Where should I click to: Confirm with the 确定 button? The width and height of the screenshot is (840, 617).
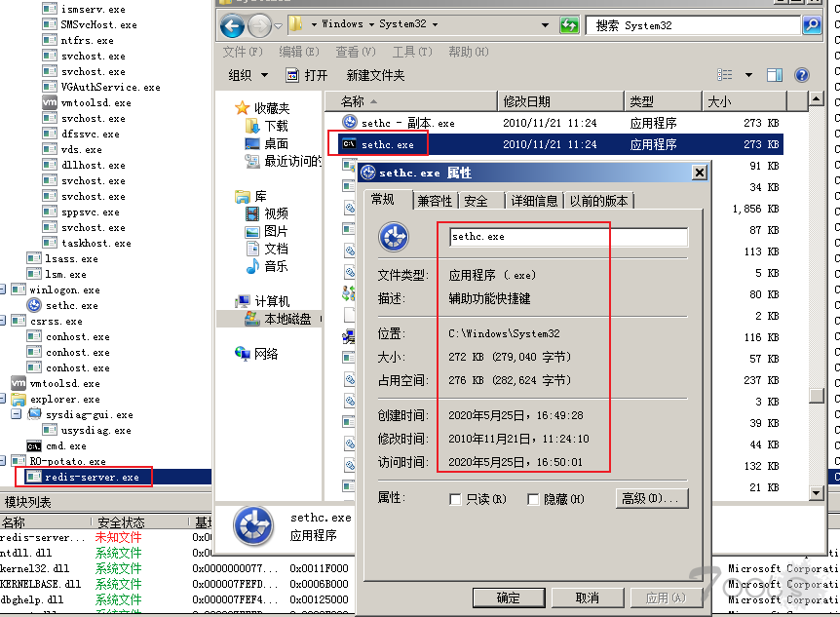(x=509, y=598)
